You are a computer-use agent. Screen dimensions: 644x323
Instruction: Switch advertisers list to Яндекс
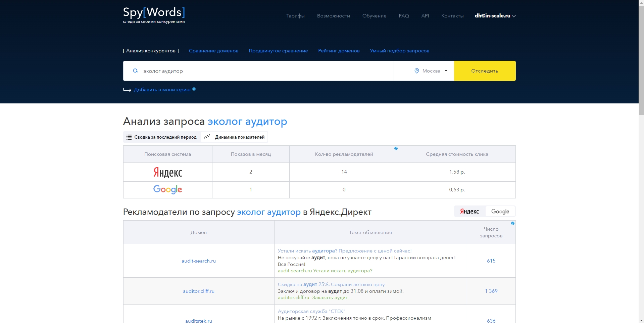pos(470,211)
